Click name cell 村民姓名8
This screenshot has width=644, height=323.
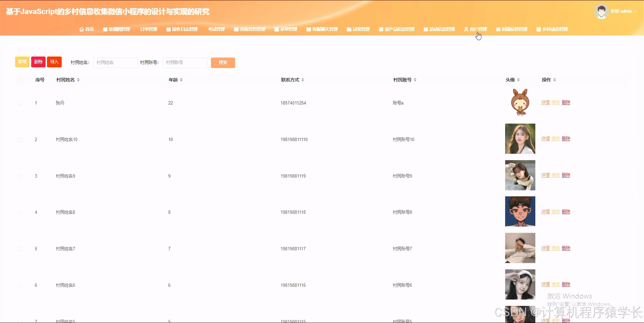[x=65, y=212]
